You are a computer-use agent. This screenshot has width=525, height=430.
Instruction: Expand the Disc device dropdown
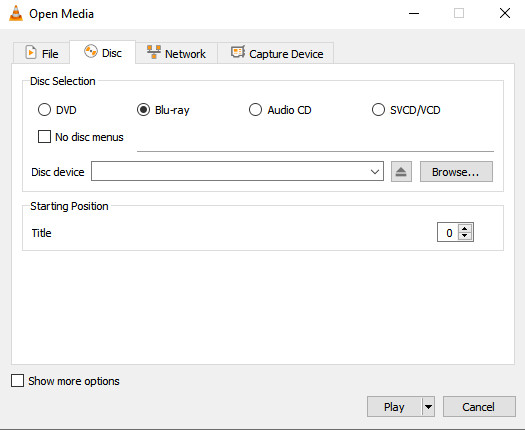(x=375, y=172)
